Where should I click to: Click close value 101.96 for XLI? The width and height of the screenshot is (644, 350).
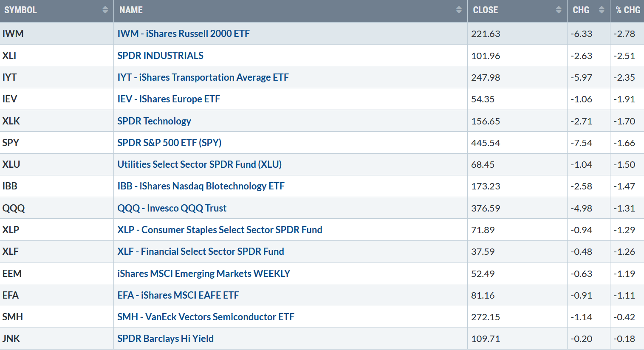coord(486,56)
